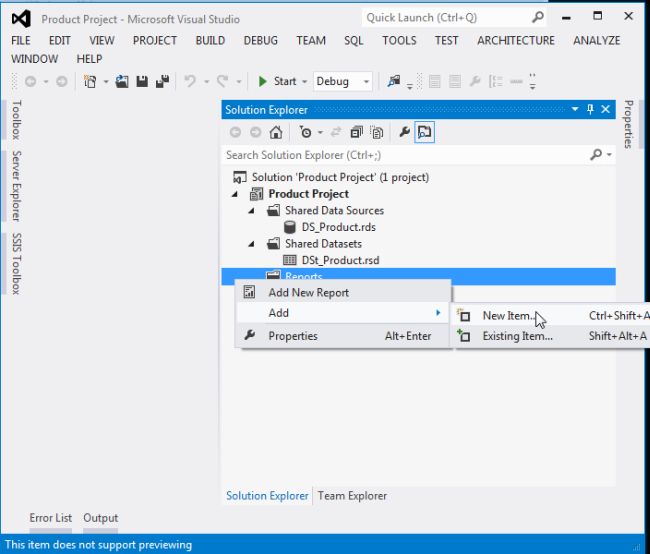Switch to the Solution Explorer bottom tab
This screenshot has width=650, height=554.
pyautogui.click(x=267, y=496)
